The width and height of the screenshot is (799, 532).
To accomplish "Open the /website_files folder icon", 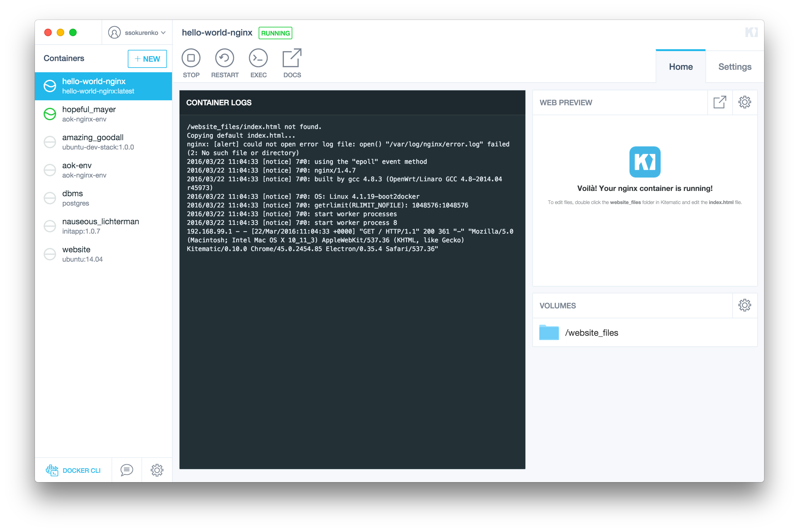I will tap(549, 333).
